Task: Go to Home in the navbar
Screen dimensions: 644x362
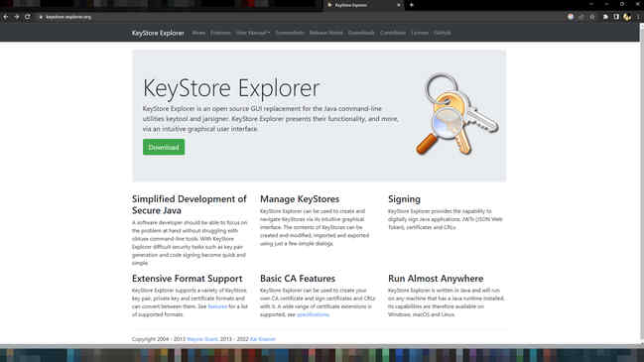Action: (x=198, y=33)
